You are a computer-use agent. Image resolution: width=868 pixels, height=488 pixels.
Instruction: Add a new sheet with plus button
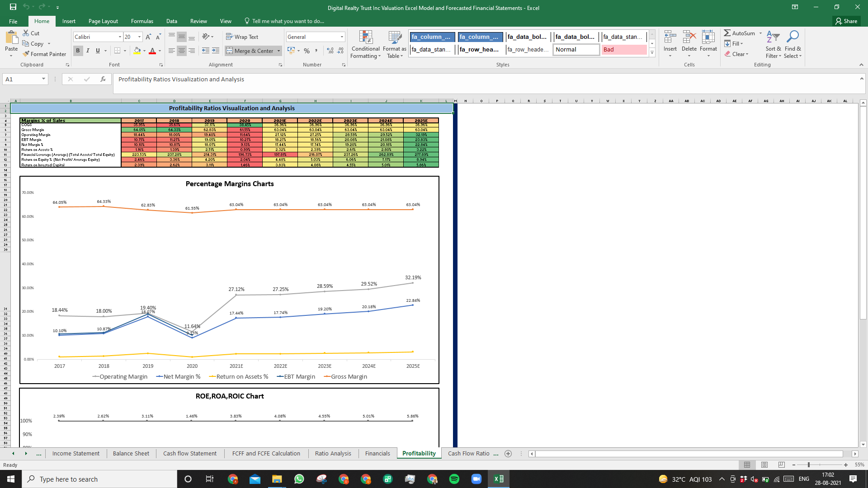point(508,454)
